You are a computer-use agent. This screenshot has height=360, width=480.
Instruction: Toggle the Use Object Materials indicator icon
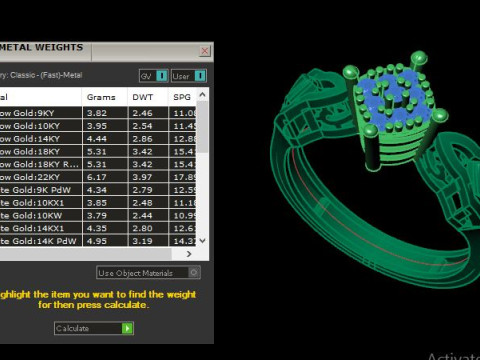(x=194, y=273)
